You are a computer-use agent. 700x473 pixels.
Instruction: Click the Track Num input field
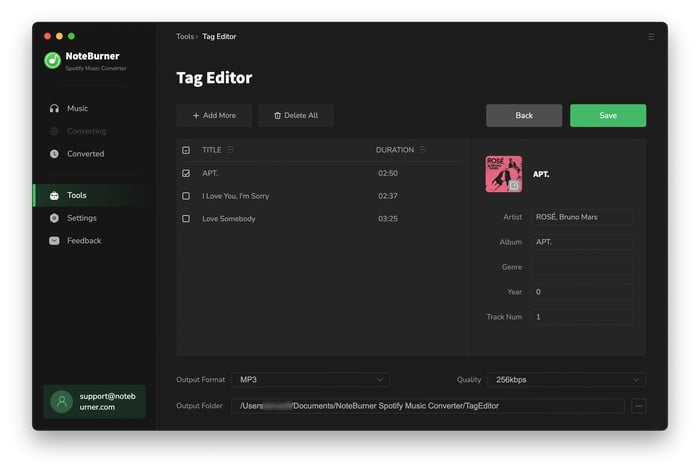click(582, 317)
